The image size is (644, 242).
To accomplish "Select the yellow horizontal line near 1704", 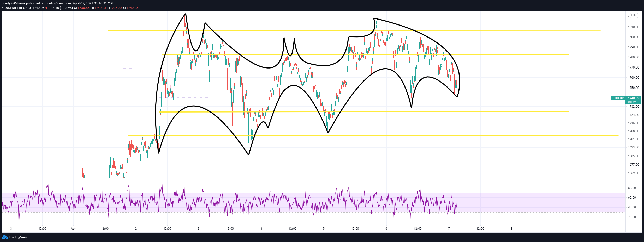I will coord(373,135).
